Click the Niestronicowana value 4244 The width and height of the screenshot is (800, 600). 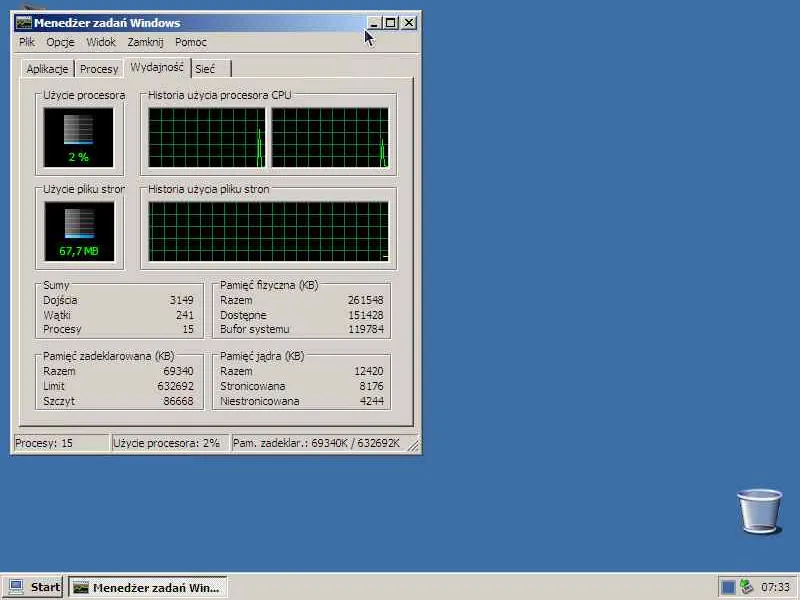pos(371,401)
